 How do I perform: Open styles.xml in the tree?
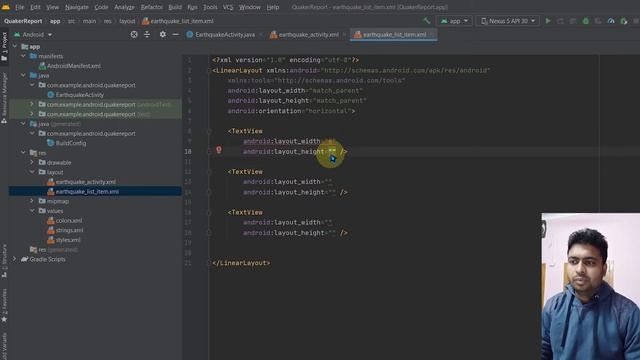tap(64, 240)
